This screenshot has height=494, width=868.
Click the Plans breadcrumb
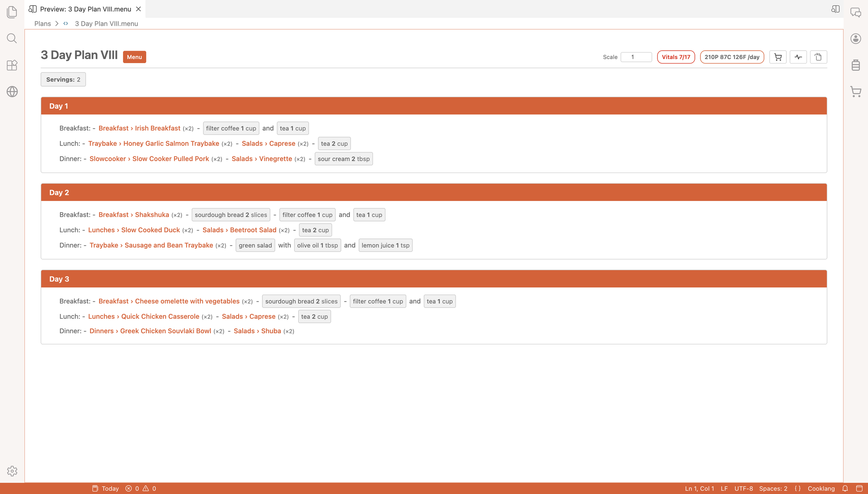pos(43,24)
